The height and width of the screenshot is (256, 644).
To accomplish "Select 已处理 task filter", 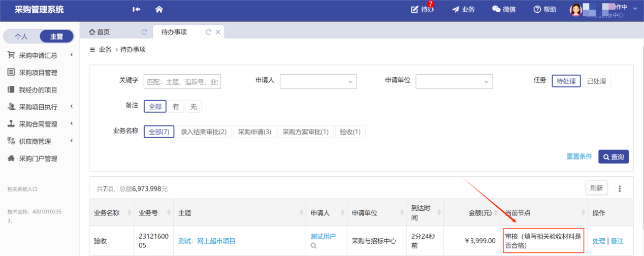I will [x=596, y=81].
